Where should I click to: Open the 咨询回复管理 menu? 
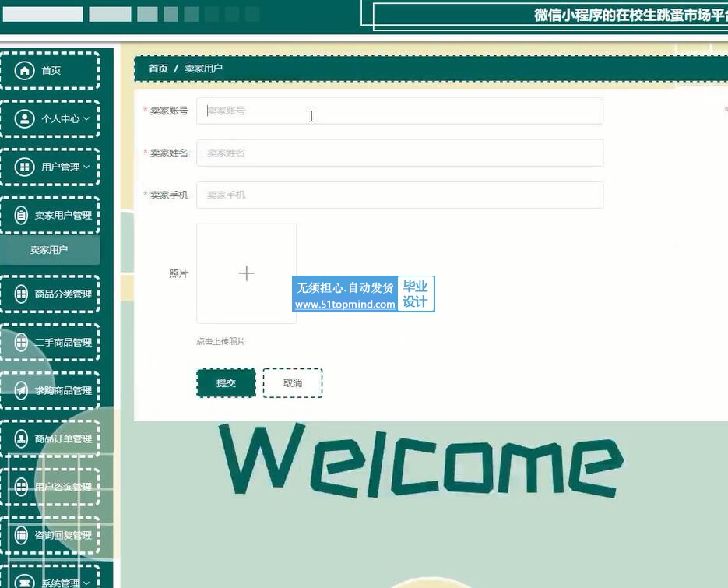pos(50,536)
